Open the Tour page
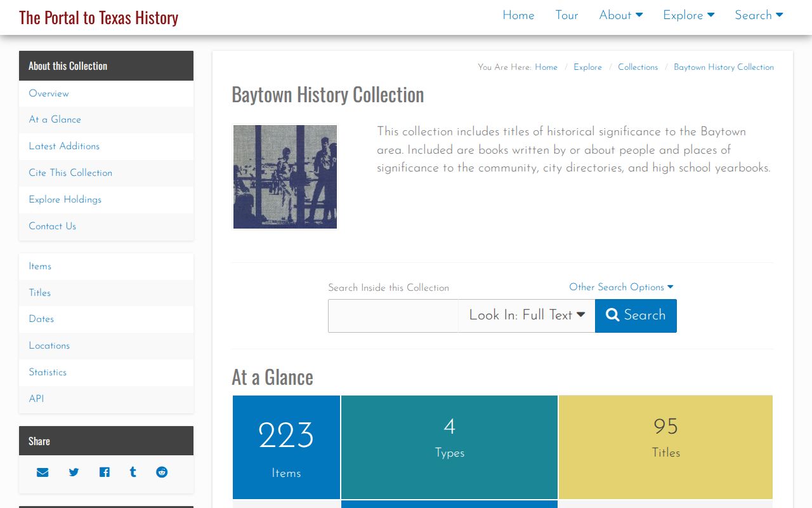 (x=566, y=15)
